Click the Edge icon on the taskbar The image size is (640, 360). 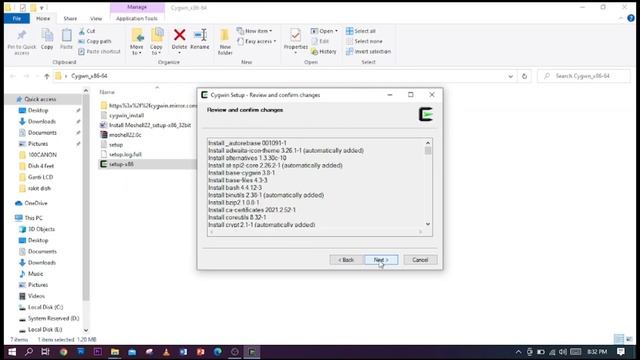click(x=218, y=352)
